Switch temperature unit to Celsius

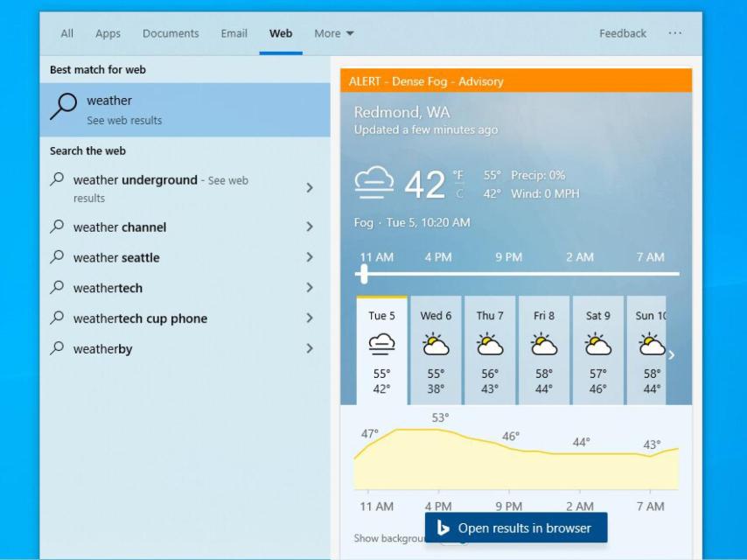click(x=459, y=193)
